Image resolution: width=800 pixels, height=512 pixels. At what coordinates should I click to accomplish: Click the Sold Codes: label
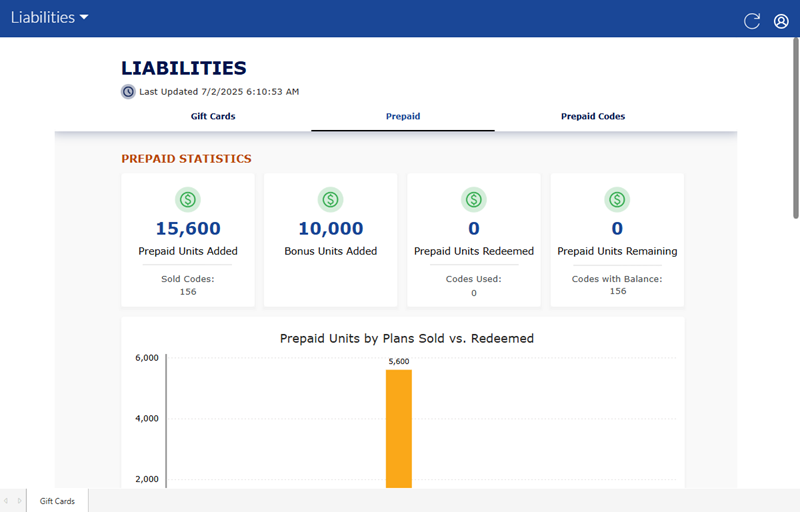188,279
